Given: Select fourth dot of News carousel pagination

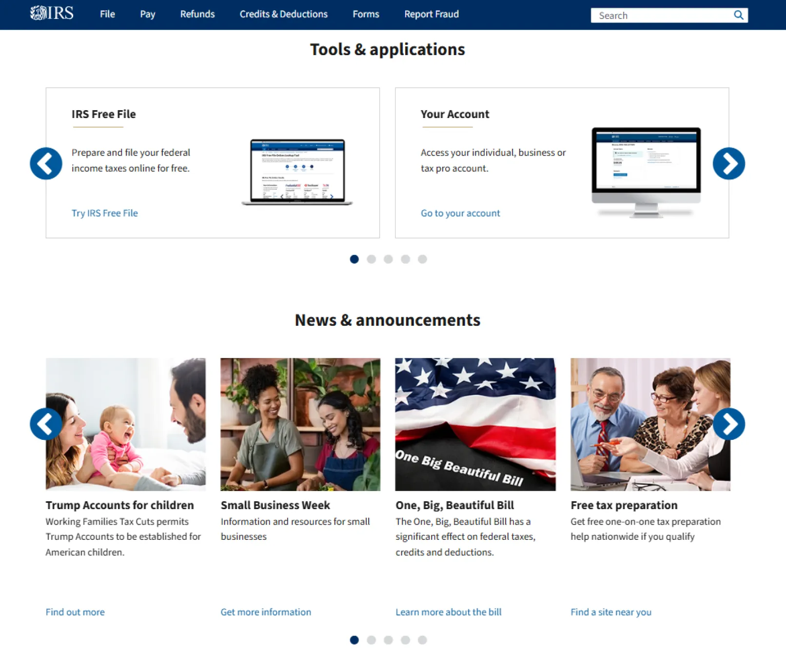Looking at the screenshot, I should click(x=405, y=640).
